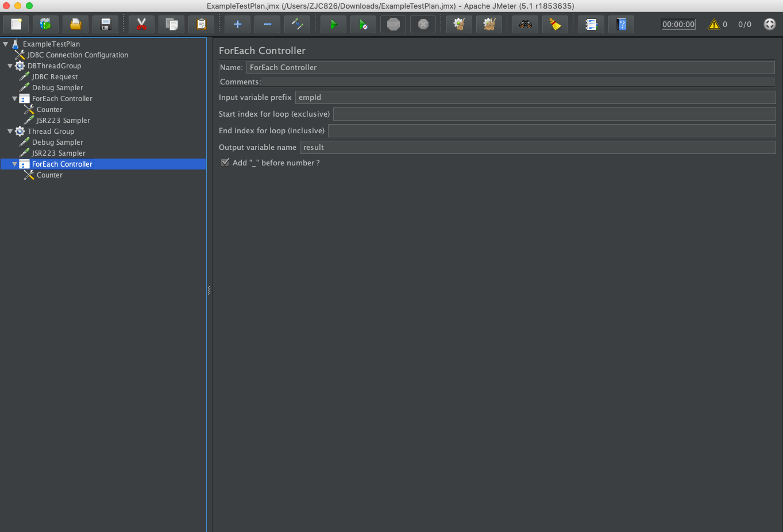The image size is (783, 532).
Task: Click Start no pauses icon
Action: [x=363, y=24]
